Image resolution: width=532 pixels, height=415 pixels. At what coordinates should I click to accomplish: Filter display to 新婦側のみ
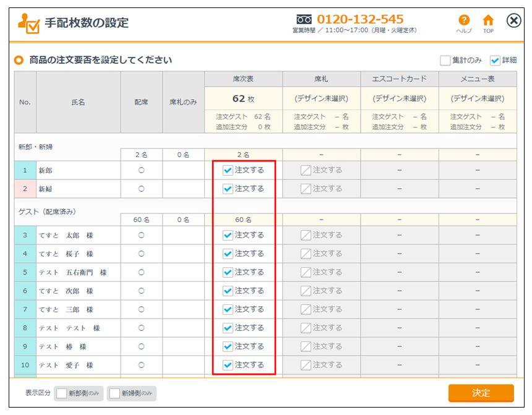coord(114,393)
